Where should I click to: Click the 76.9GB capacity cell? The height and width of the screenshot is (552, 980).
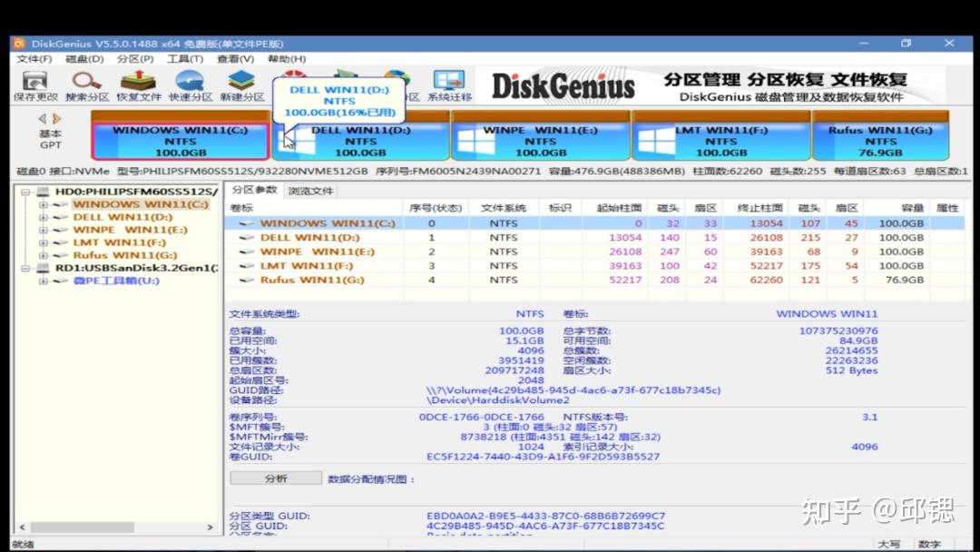[x=905, y=280]
